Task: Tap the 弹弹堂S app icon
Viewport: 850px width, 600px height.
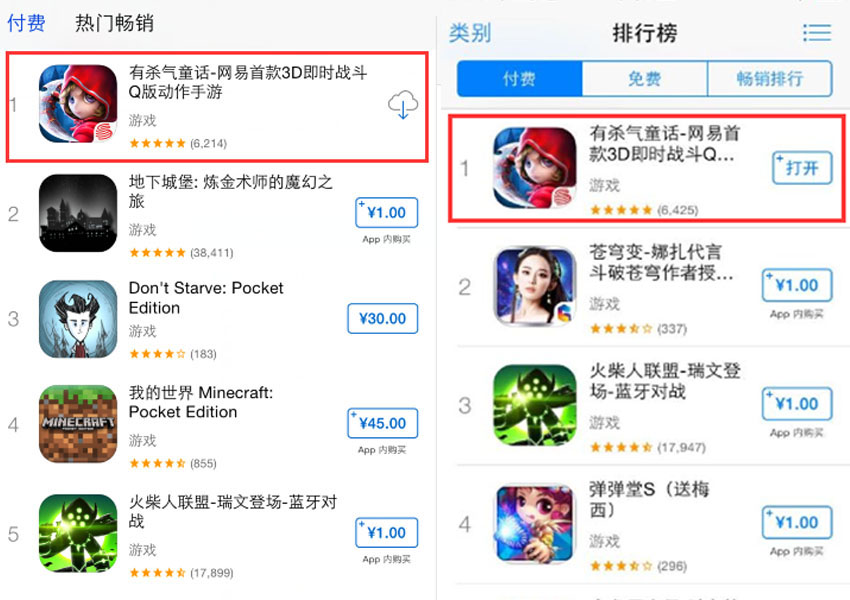Action: point(535,524)
